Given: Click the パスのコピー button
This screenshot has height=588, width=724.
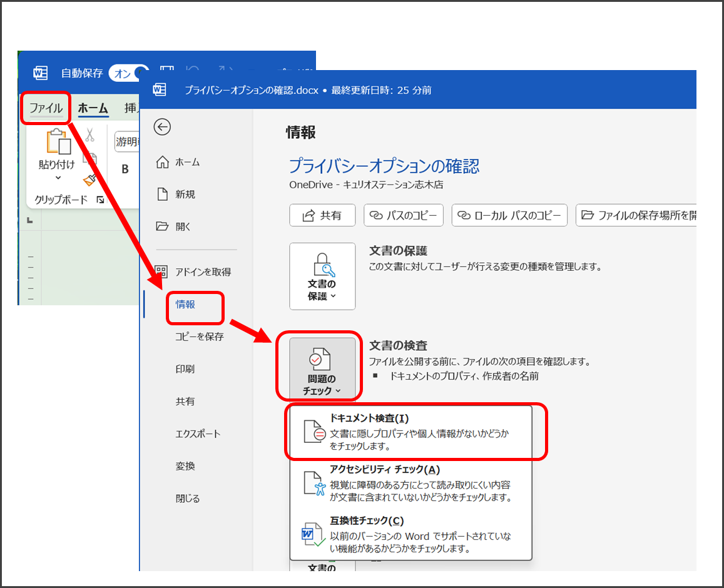Looking at the screenshot, I should 404,215.
